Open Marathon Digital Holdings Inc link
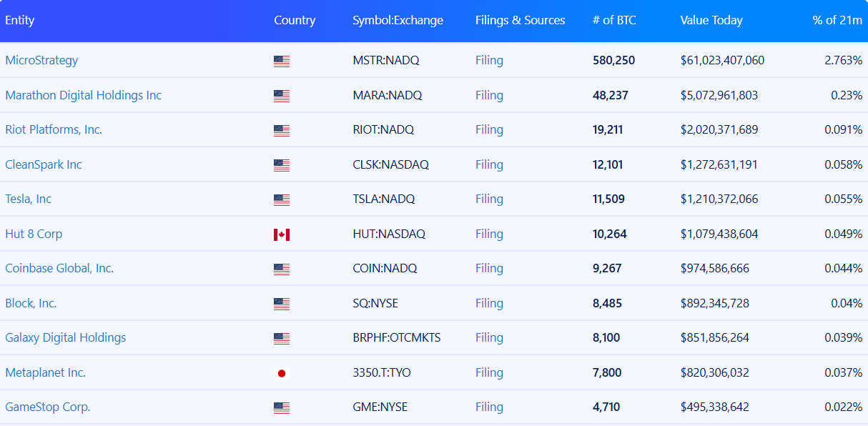This screenshot has width=868, height=426. click(84, 95)
